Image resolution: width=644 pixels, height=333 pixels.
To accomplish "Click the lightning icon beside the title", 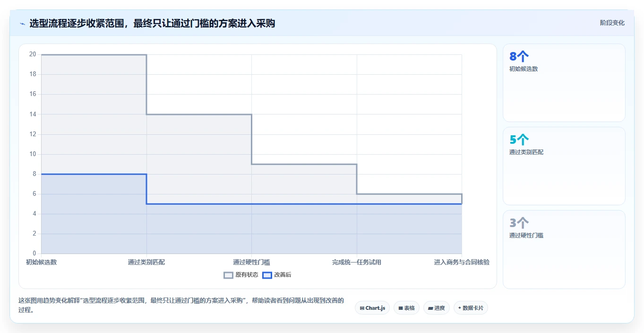I will pyautogui.click(x=22, y=23).
